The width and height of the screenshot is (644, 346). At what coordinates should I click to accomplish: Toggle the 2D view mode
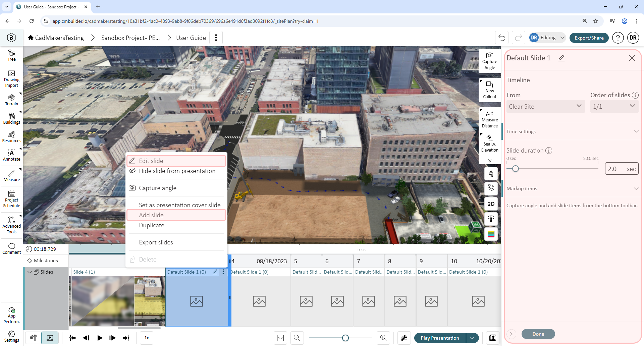491,204
